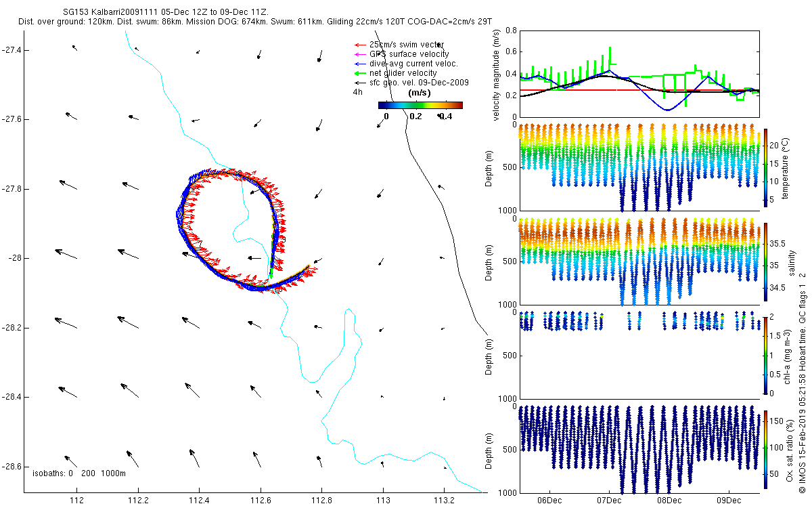The height and width of the screenshot is (508, 812).
Task: Click the '(m/s)' label above the map colorbar
Action: click(x=420, y=92)
